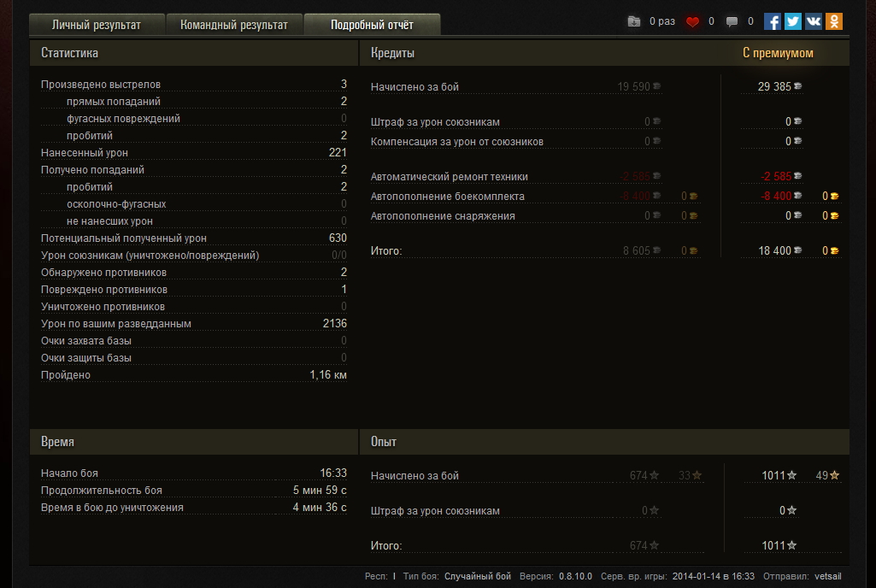Open comments via the speech bubble icon
Screen dimensions: 876x588
click(x=732, y=22)
